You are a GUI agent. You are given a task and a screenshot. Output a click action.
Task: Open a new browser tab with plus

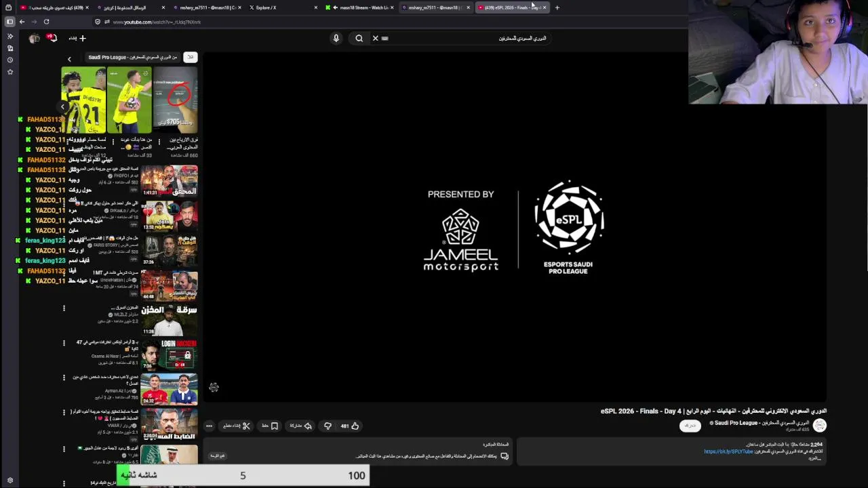(x=557, y=7)
